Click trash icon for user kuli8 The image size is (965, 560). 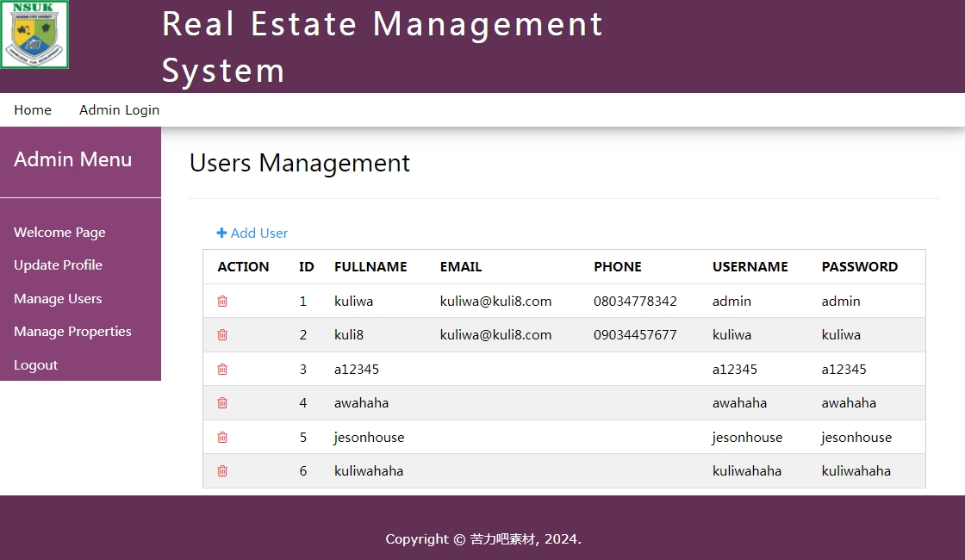222,335
